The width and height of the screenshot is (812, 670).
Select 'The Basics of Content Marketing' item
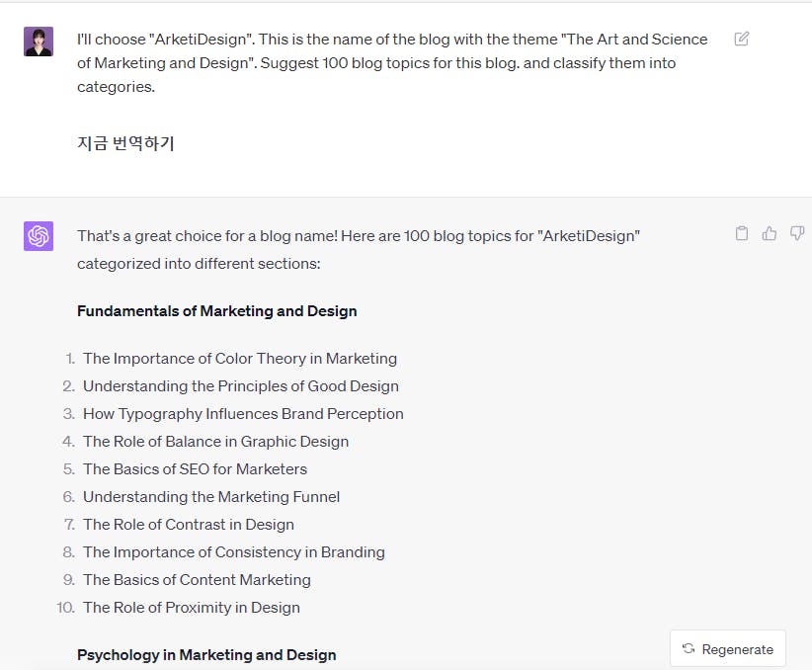tap(197, 580)
